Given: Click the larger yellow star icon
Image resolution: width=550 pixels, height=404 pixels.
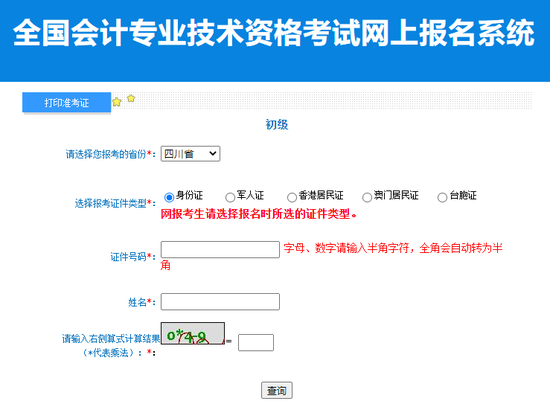Looking at the screenshot, I should click(x=117, y=102).
